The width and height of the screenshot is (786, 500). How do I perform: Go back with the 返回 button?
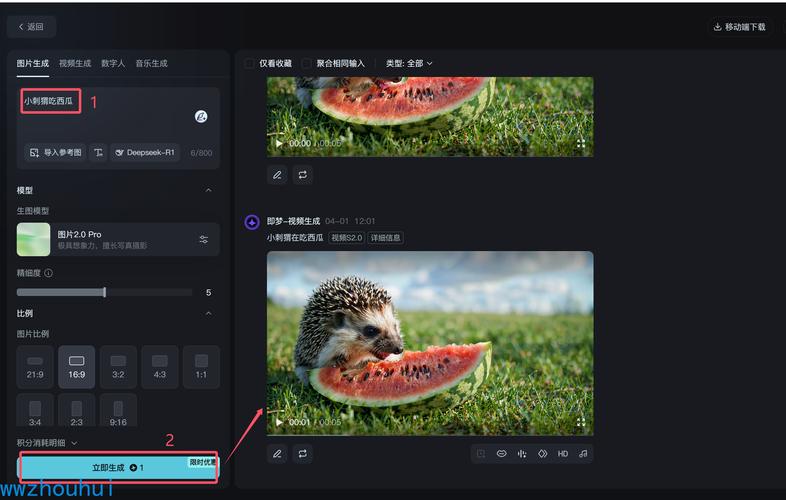pyautogui.click(x=31, y=27)
